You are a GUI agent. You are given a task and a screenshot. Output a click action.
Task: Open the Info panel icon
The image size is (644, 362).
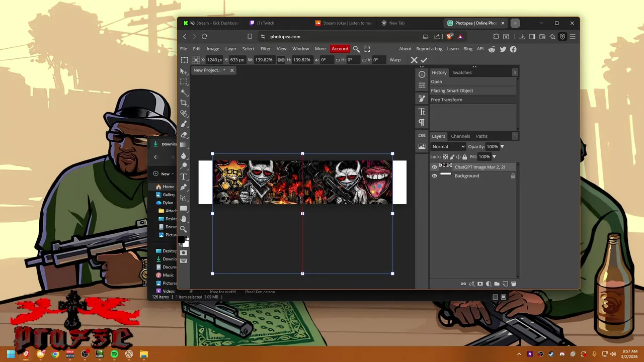[x=422, y=74]
